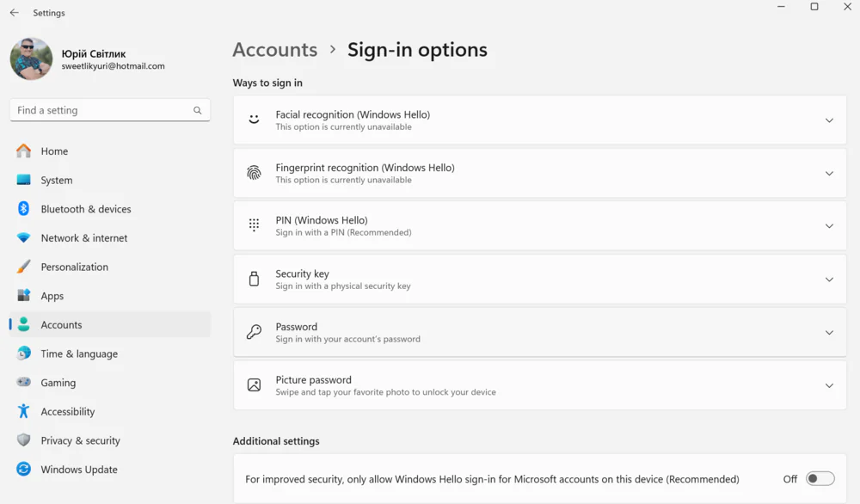
Task: Click the smiley face icon for Facial recognition
Action: tap(254, 120)
